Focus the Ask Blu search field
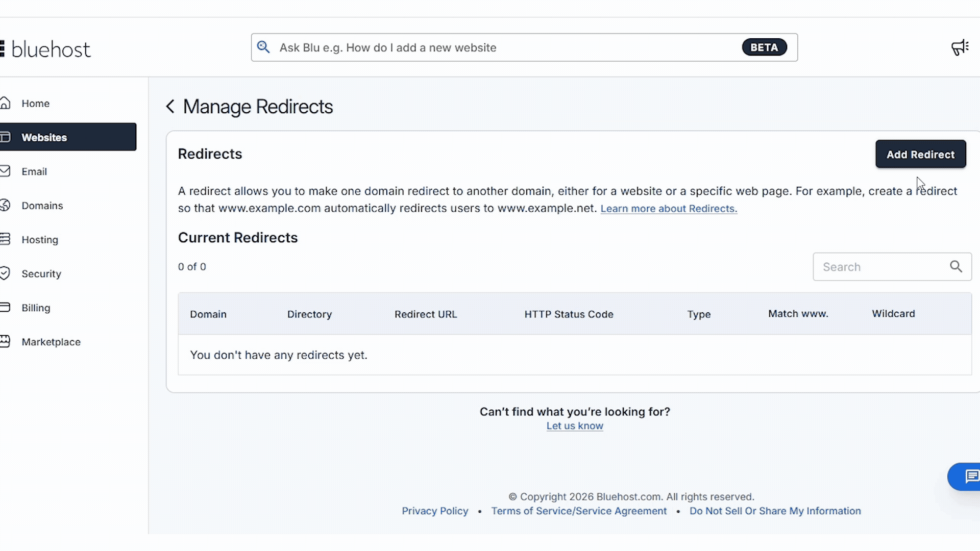980x551 pixels. pyautogui.click(x=524, y=47)
